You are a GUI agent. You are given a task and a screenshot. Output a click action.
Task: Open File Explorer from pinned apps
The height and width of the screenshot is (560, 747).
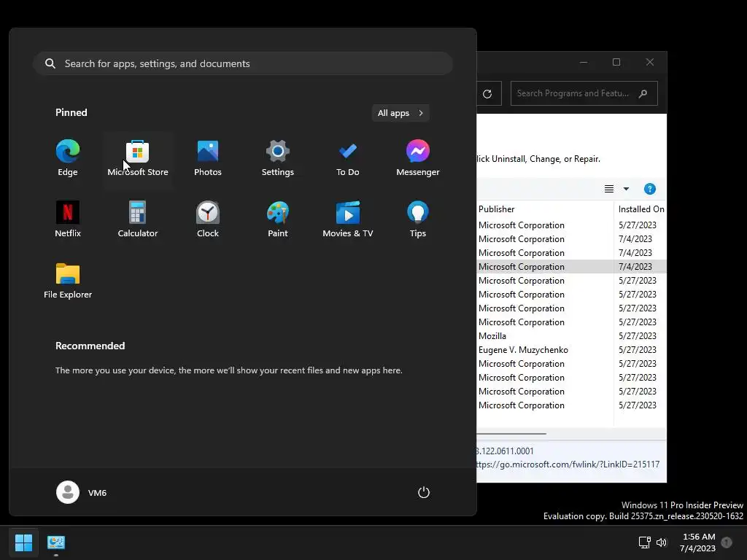pos(68,281)
